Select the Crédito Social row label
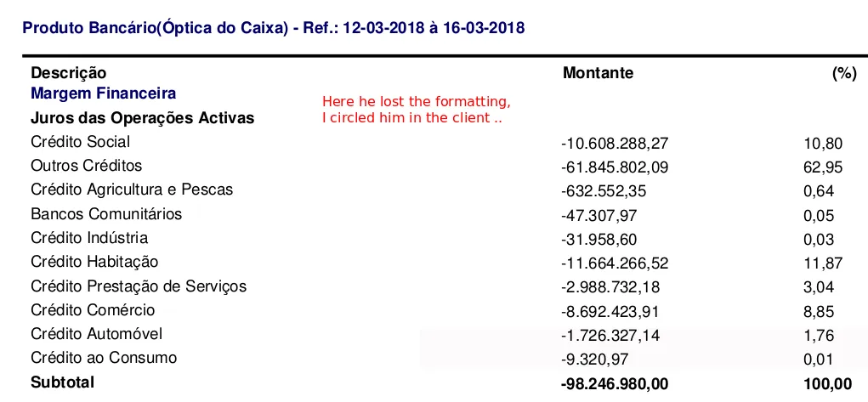Screen dimensions: 868x402 tap(80, 142)
